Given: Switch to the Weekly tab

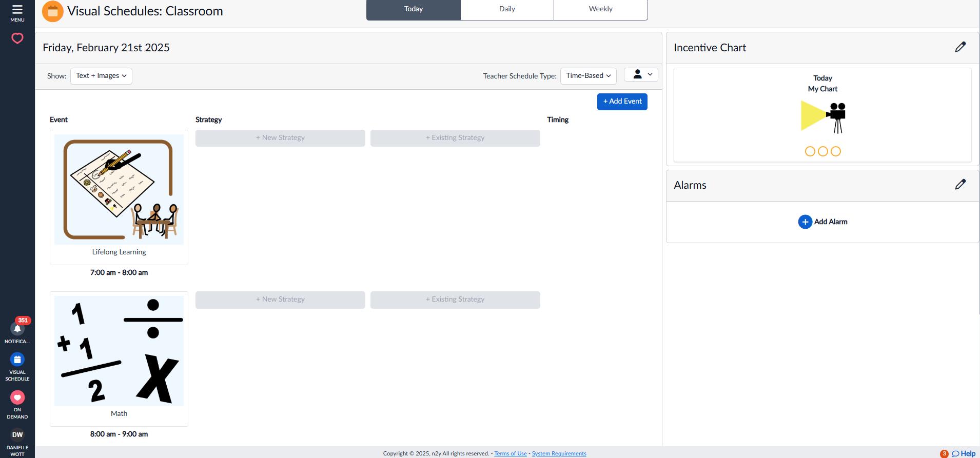Looking at the screenshot, I should [601, 9].
